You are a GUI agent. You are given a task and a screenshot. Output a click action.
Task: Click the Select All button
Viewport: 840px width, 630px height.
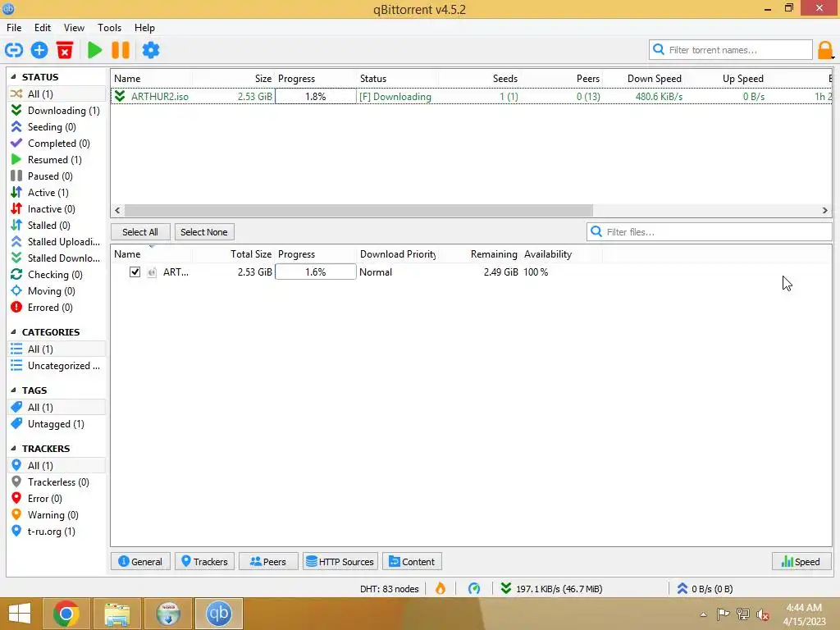(140, 232)
